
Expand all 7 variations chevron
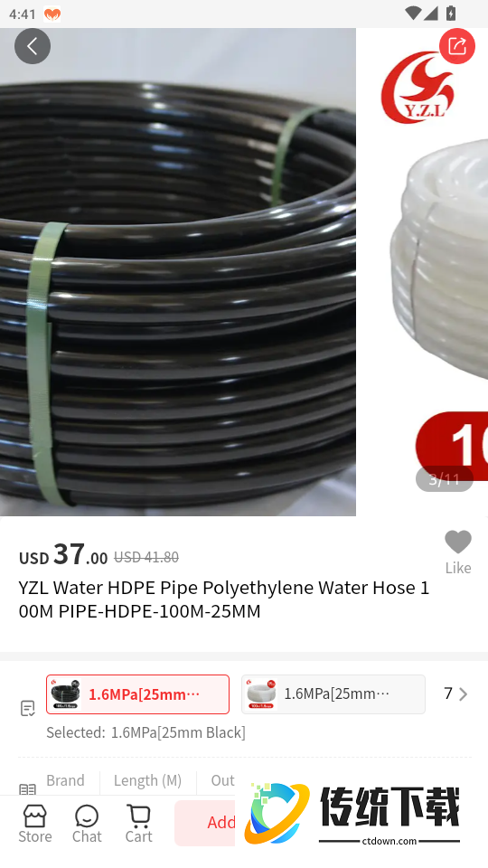click(x=455, y=693)
